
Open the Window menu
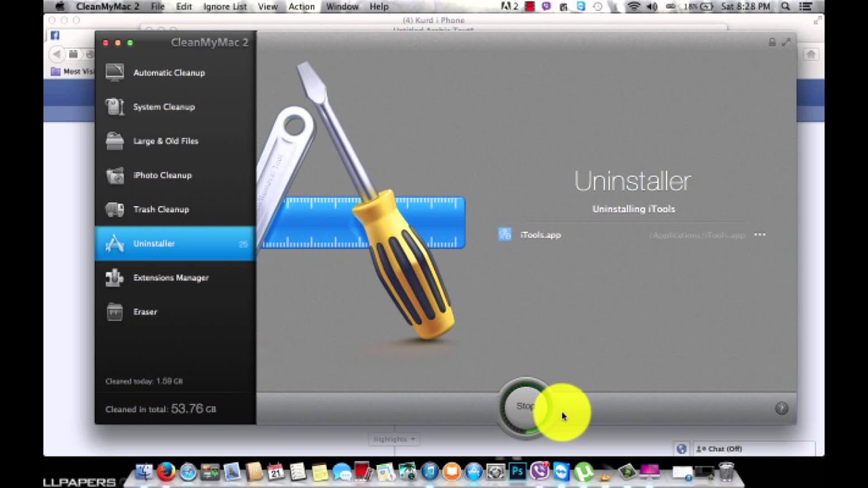342,7
